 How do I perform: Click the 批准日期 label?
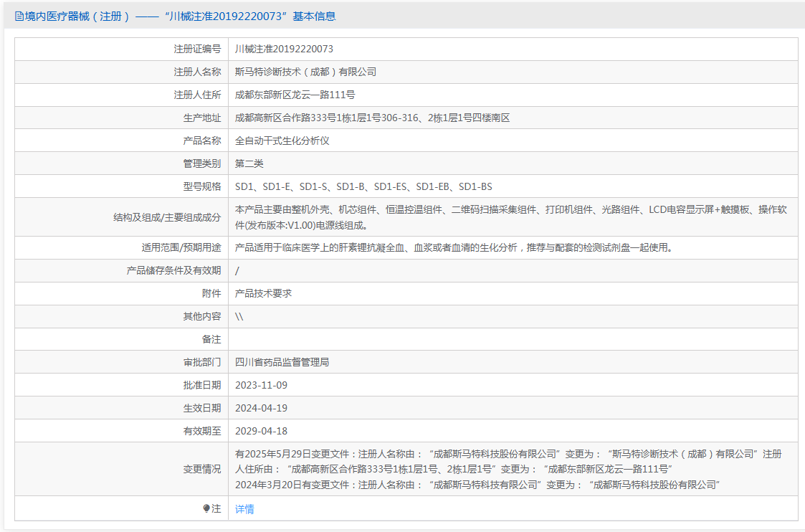click(201, 385)
